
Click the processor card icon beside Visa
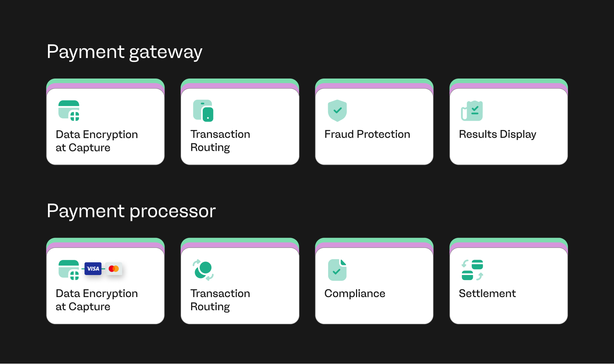coord(69,270)
